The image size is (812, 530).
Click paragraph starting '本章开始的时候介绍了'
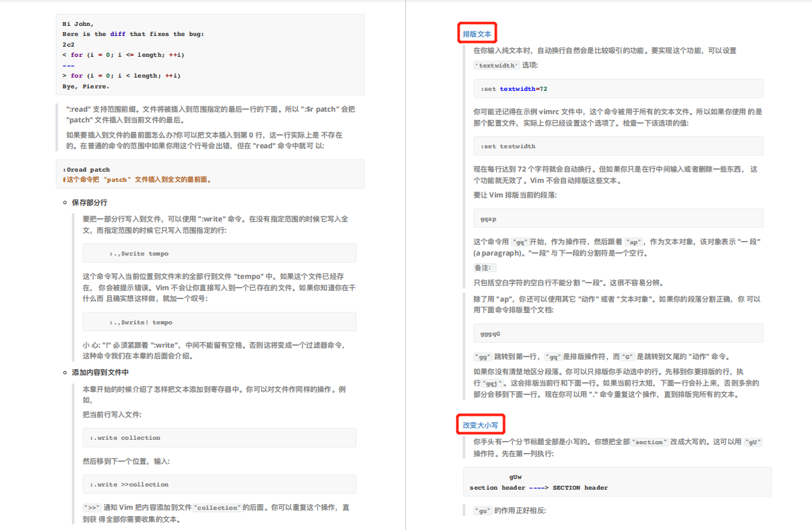(x=214, y=394)
